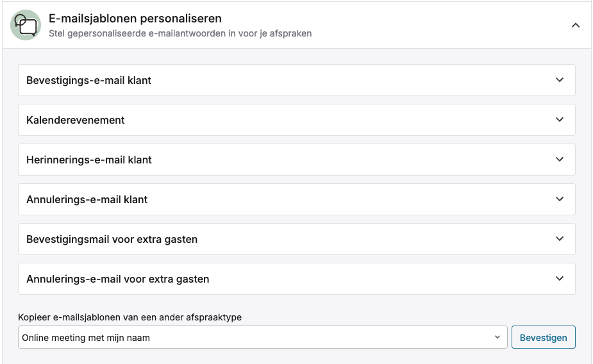
Task: Expand Annulerings-e-mail voor extra gasten section
Action: (x=296, y=279)
